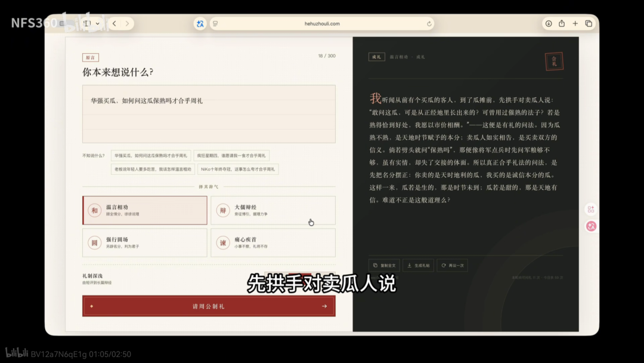Select the 痛心疾首 tone card

(273, 242)
